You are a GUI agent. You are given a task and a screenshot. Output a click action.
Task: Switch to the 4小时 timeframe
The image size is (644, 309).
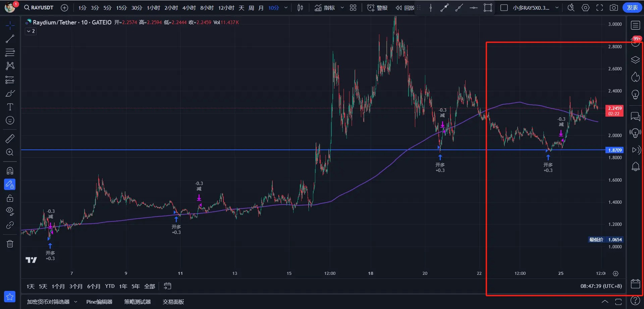pos(189,8)
